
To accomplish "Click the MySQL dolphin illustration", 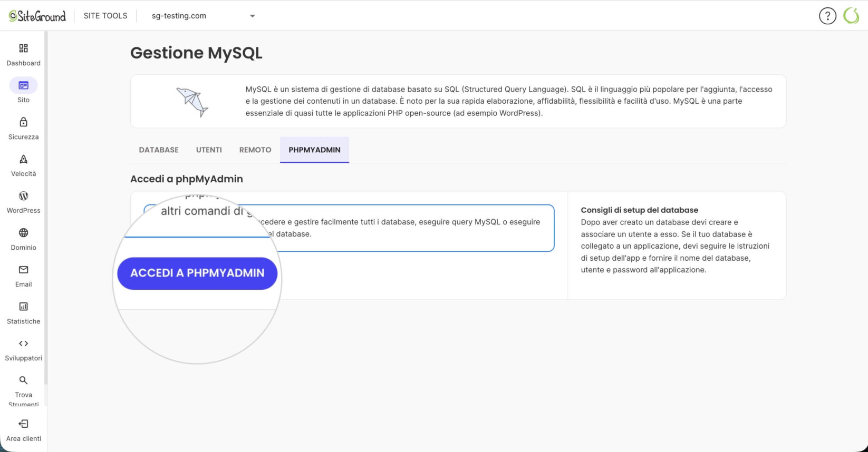I will coord(192,102).
